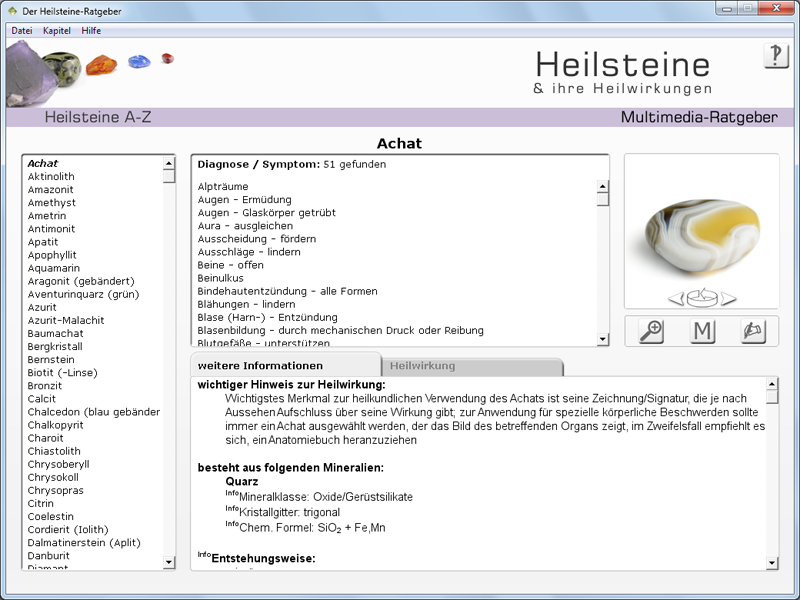The image size is (800, 600).
Task: Open the handwriting notes icon
Action: (x=753, y=331)
